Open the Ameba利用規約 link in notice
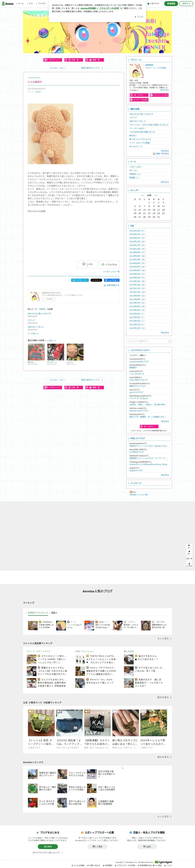195x868 pixels. pos(88,8)
